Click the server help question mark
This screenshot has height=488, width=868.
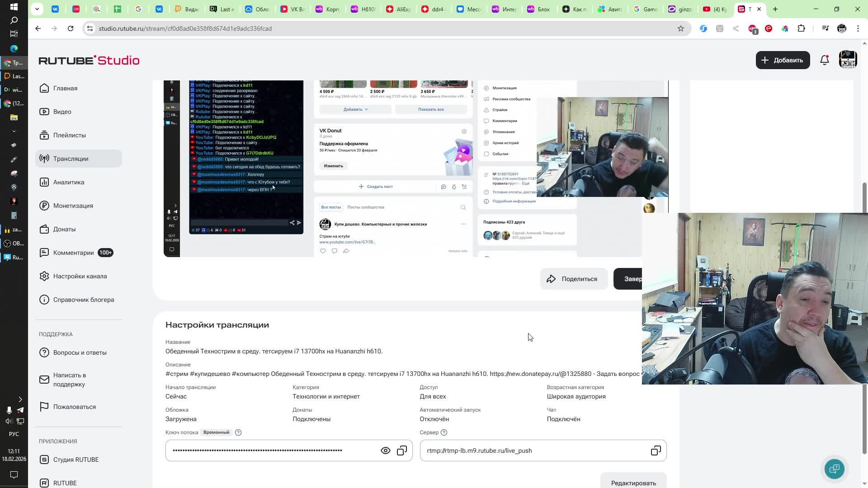(x=444, y=432)
